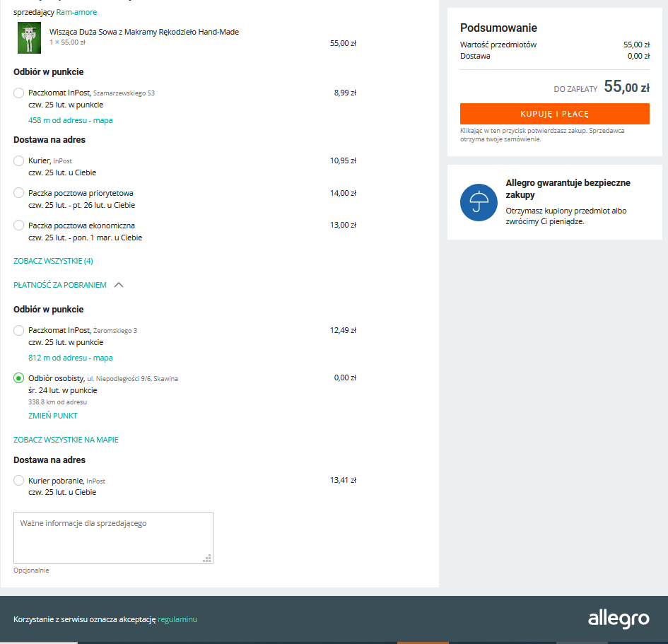The height and width of the screenshot is (644, 668).
Task: Open the 812 m od adresu map link
Action: point(70,358)
